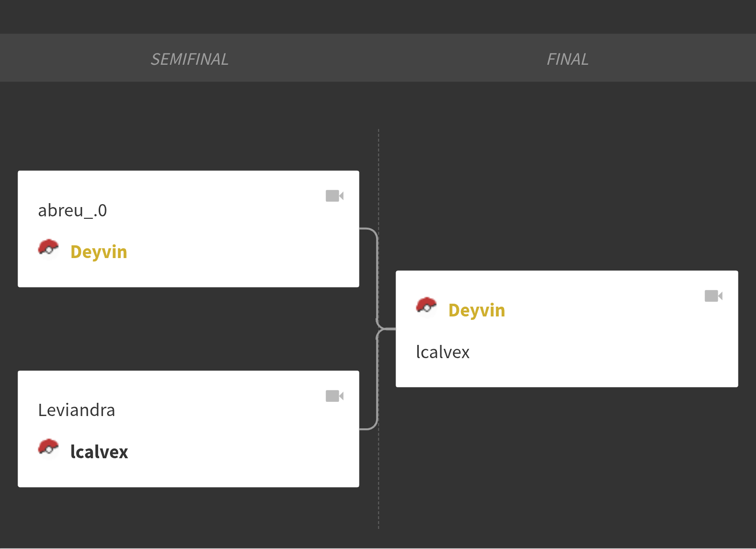Select player Leviandra in semifinal
The image size is (756, 549).
[x=77, y=410]
